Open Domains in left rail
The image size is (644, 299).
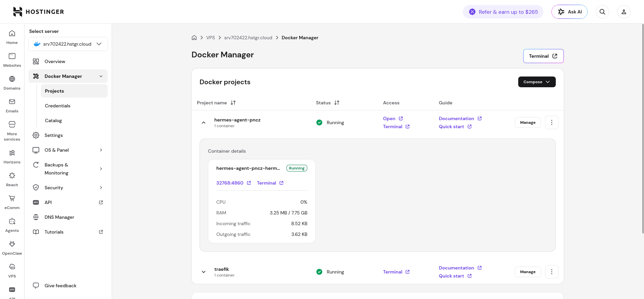12,83
